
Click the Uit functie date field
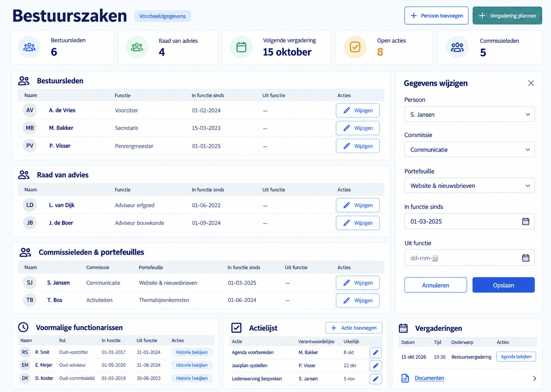pos(469,258)
